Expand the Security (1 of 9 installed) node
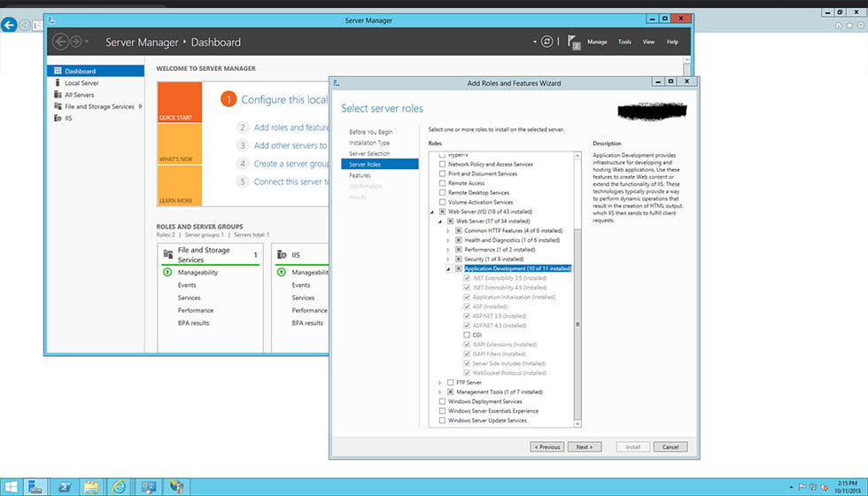Image resolution: width=868 pixels, height=496 pixels. (448, 259)
